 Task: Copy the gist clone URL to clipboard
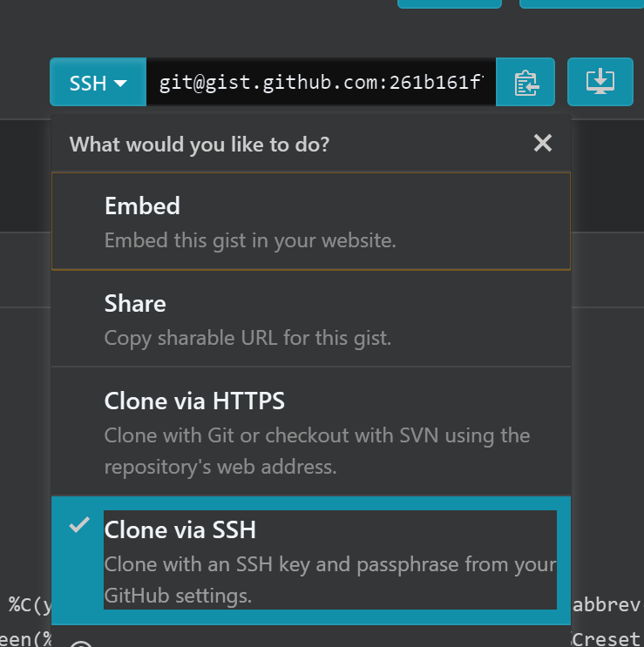[525, 82]
